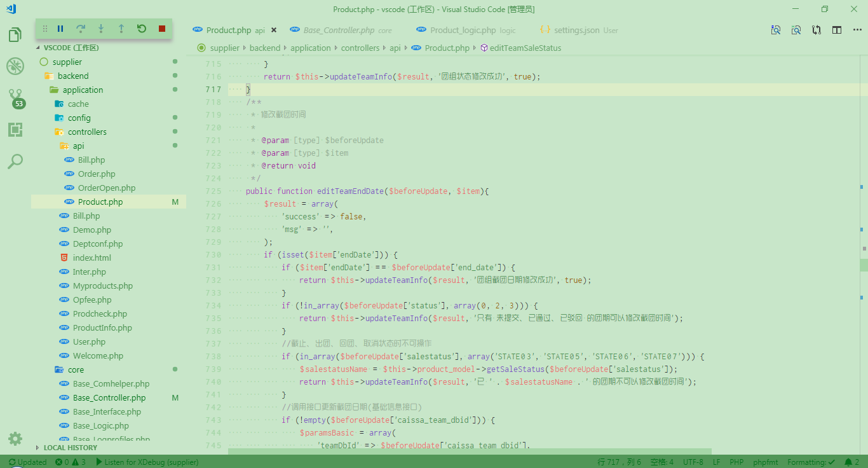Open Bill.php inside the api folder
The image size is (868, 468).
(92, 160)
